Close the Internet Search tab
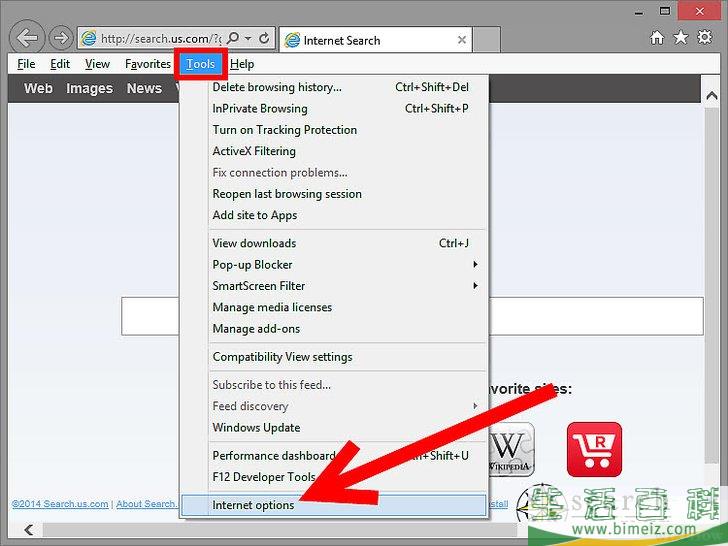This screenshot has width=728, height=546. pos(462,40)
